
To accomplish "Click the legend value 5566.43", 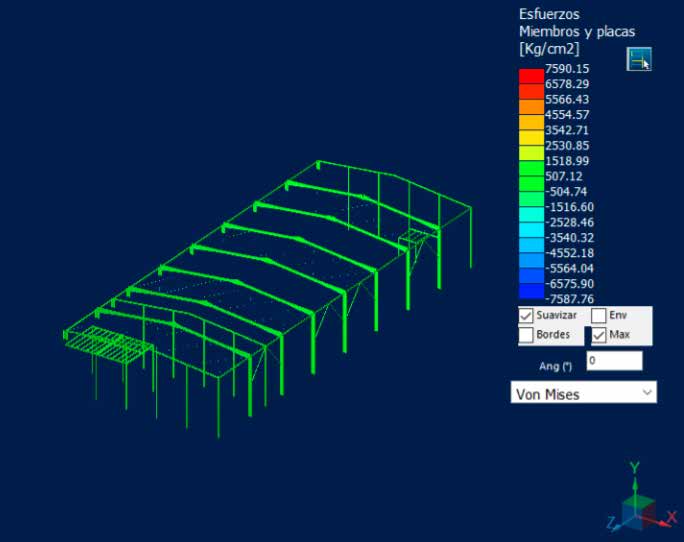I will click(567, 99).
